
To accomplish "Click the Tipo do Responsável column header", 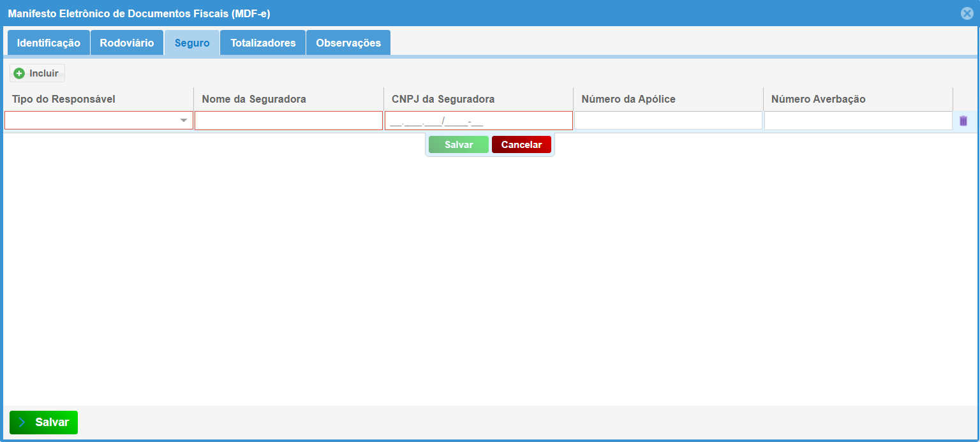I will [x=64, y=99].
